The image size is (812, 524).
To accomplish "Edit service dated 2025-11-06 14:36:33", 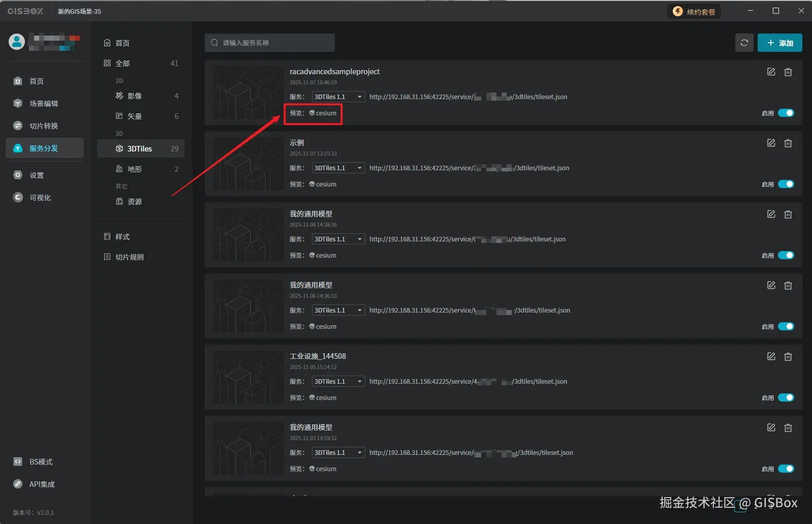I will coord(771,285).
